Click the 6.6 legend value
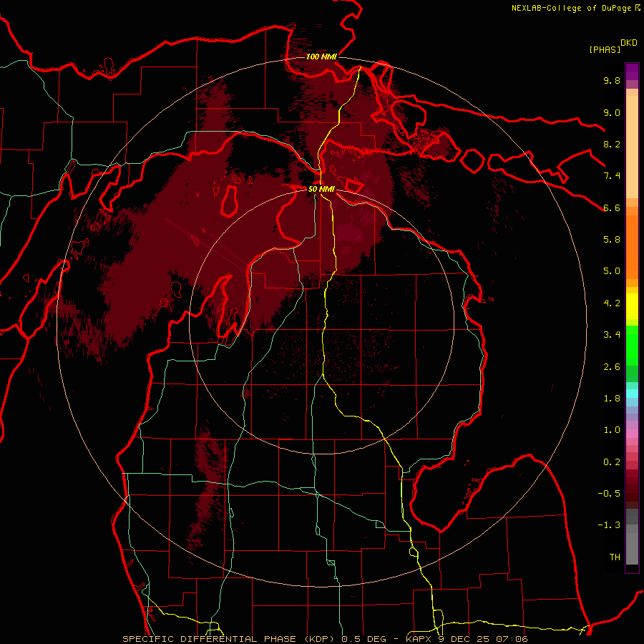The height and width of the screenshot is (644, 644). 612,208
